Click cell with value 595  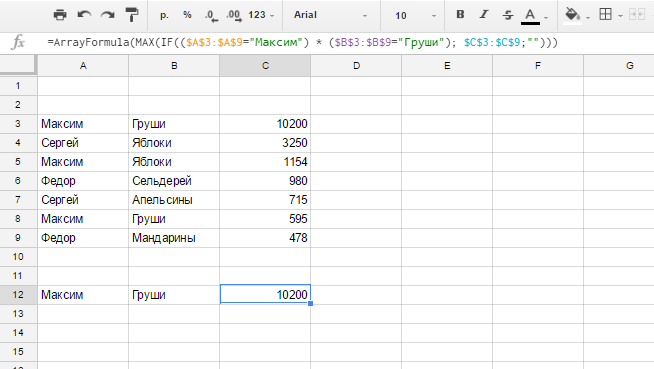click(x=265, y=219)
